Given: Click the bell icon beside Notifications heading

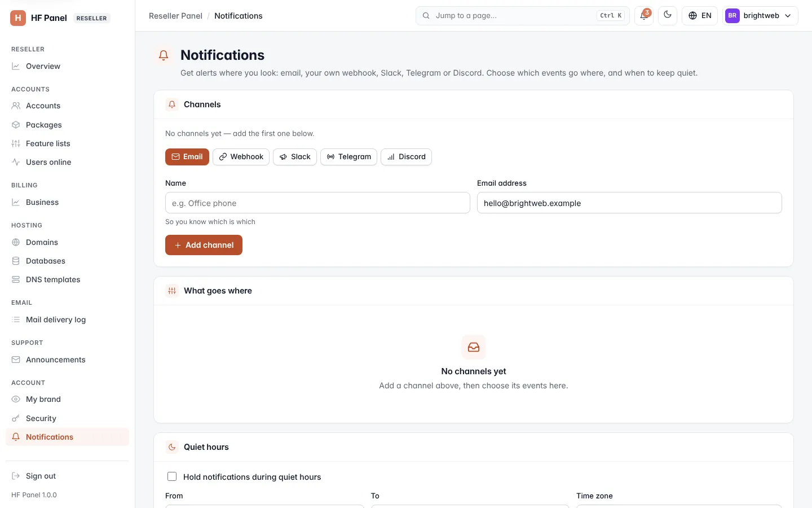Looking at the screenshot, I should coord(164,55).
